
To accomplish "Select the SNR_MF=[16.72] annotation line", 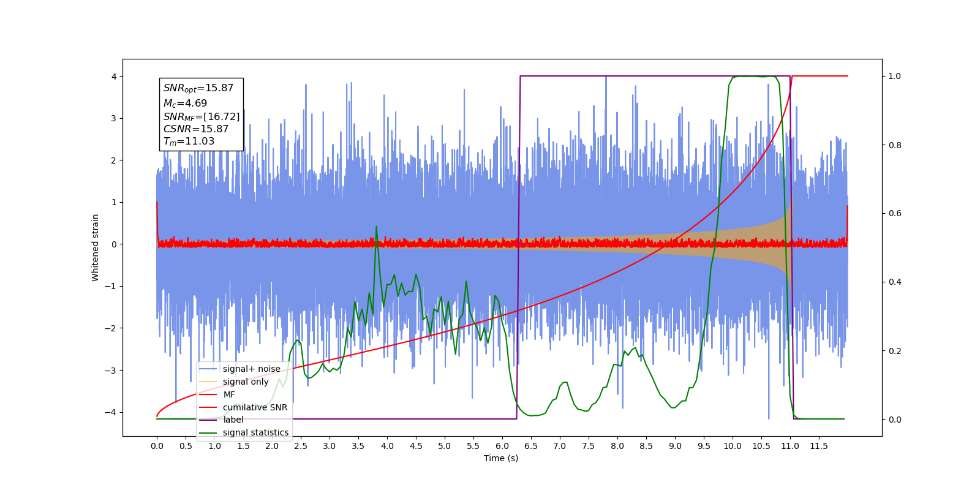I will (202, 116).
